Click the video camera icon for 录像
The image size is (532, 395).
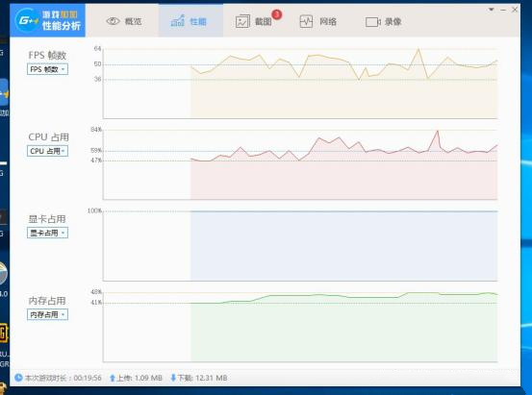tap(373, 22)
